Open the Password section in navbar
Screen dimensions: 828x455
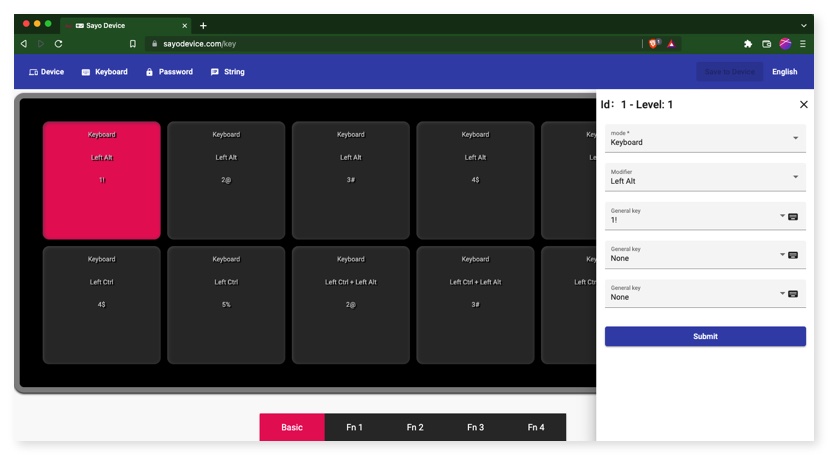tap(169, 72)
